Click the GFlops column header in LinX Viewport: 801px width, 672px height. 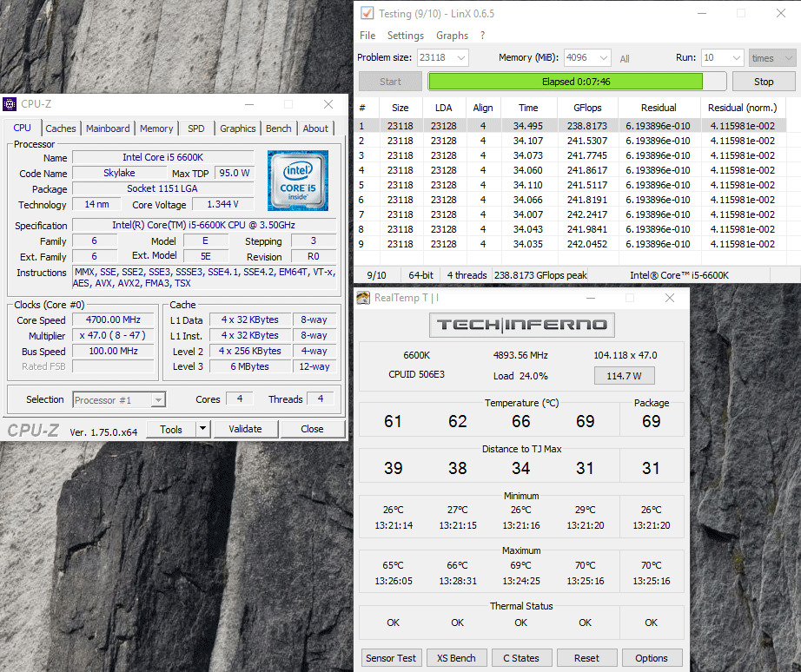587,108
